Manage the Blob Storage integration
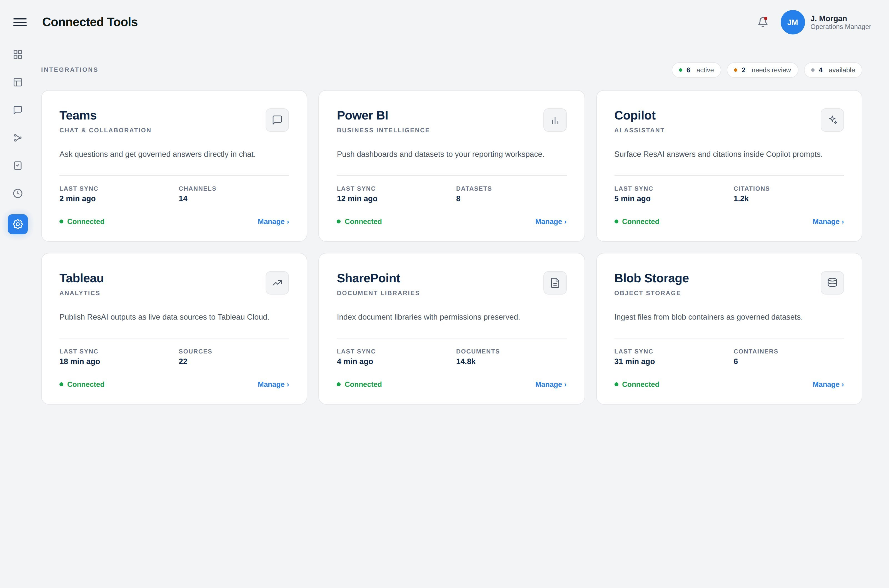This screenshot has height=588, width=889. (828, 384)
